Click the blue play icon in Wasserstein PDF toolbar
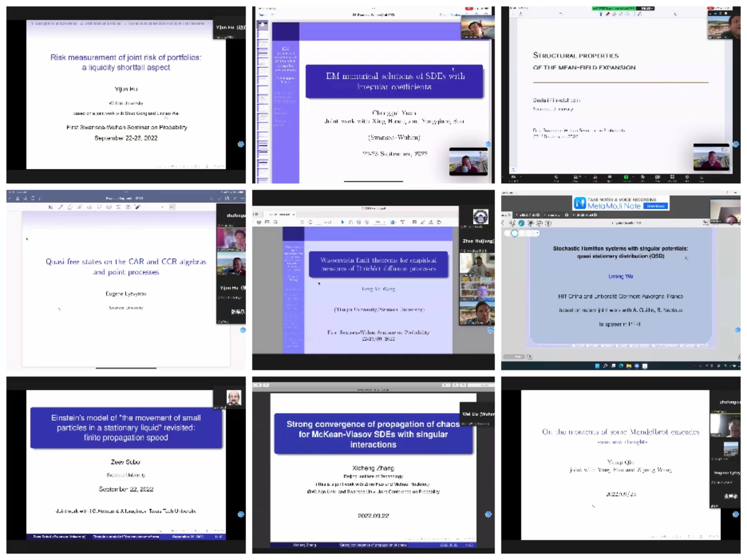Image resolution: width=747 pixels, height=560 pixels. point(342,222)
